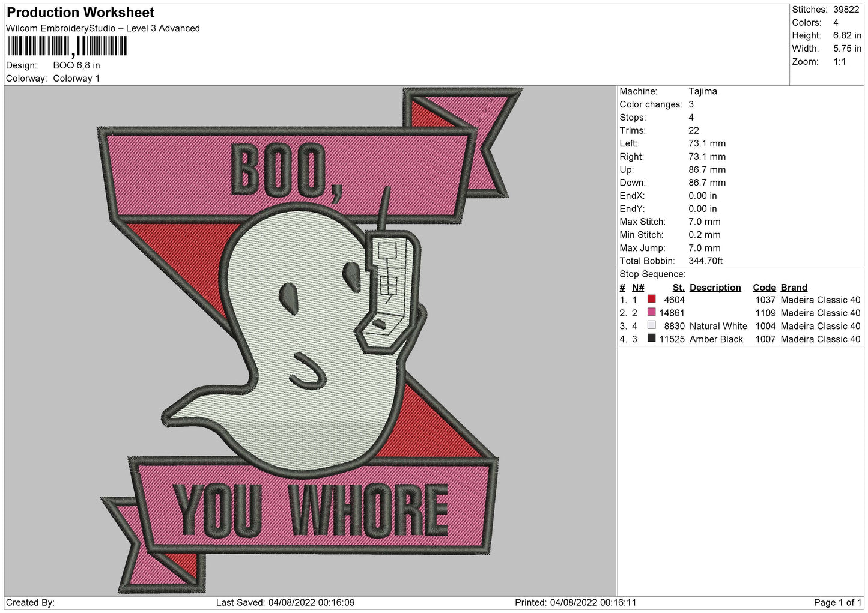
Task: Click the design name 'BOO 6,8 in'
Action: point(76,65)
